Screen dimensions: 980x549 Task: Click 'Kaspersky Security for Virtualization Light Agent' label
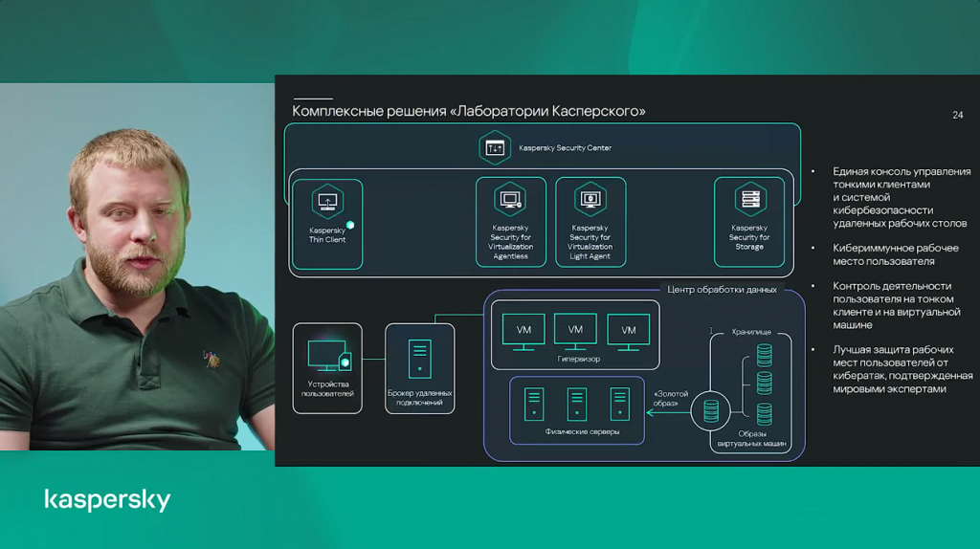[x=590, y=242]
